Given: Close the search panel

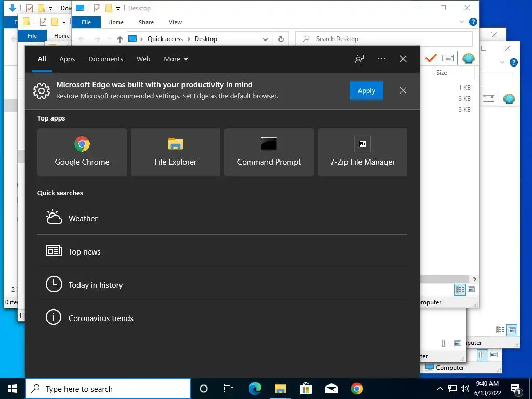Looking at the screenshot, I should pyautogui.click(x=403, y=59).
